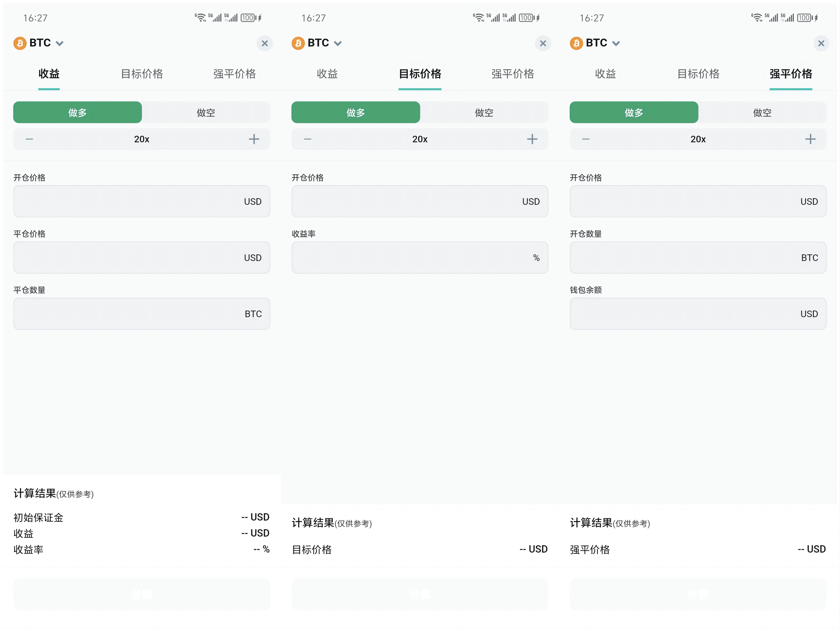Screen dimensions: 840x629
Task: Increase leverage with plus icon in left panel
Action: (254, 139)
